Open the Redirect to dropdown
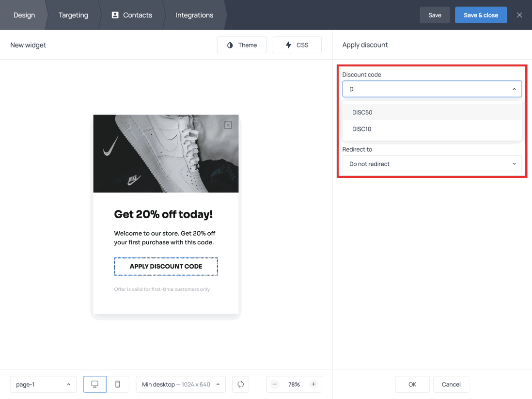Screen dimensions: 532x399 click(x=432, y=164)
